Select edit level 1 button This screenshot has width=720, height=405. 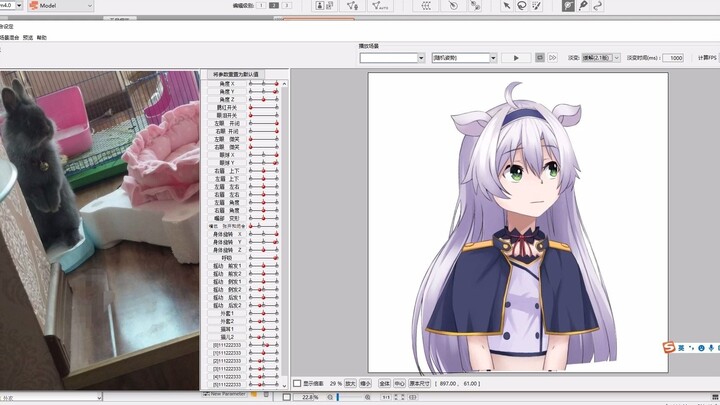[x=261, y=6]
